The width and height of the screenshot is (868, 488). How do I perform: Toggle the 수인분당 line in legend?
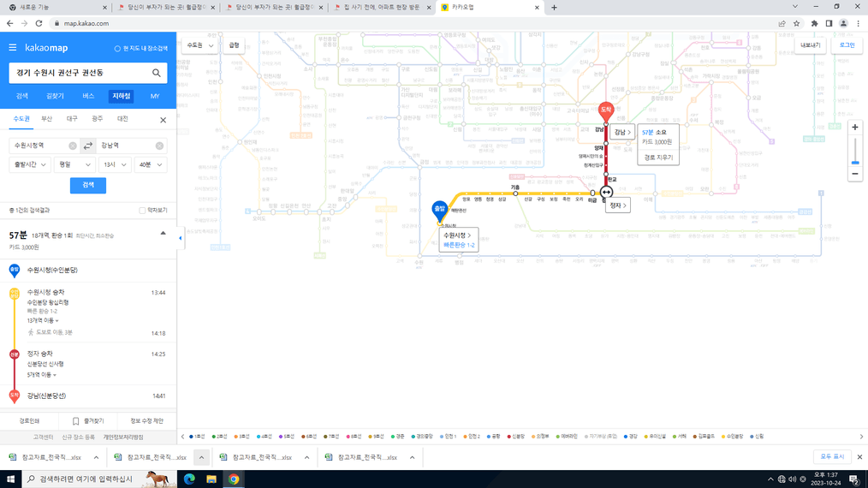(733, 437)
